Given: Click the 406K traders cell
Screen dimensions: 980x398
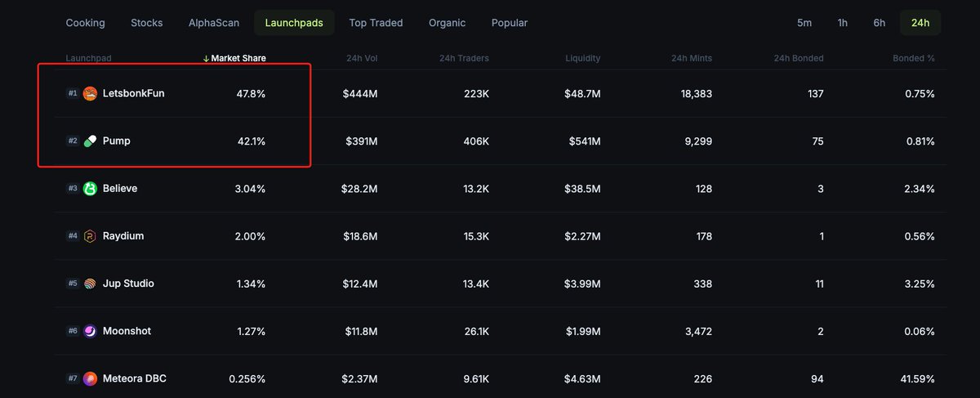Looking at the screenshot, I should [475, 141].
